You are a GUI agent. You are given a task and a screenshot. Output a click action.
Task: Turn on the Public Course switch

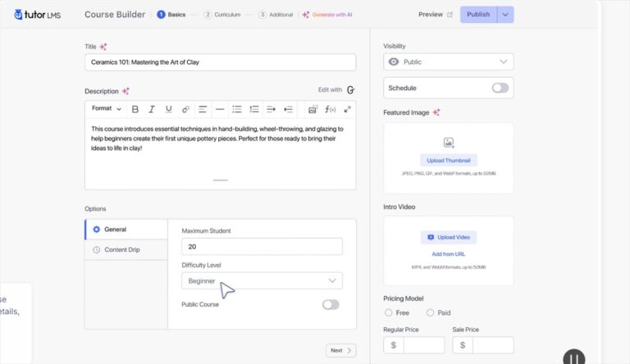point(331,304)
